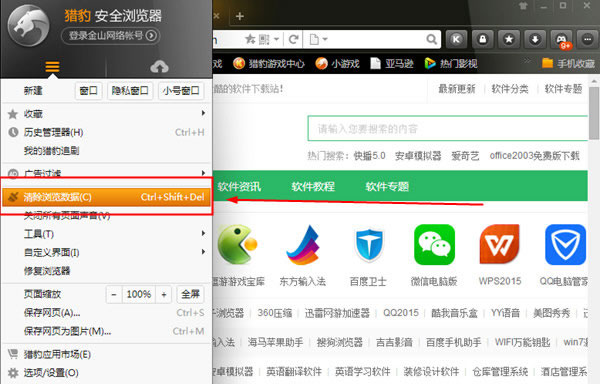Open 选项/设置(O) menu item
The width and height of the screenshot is (600, 384).
point(106,373)
